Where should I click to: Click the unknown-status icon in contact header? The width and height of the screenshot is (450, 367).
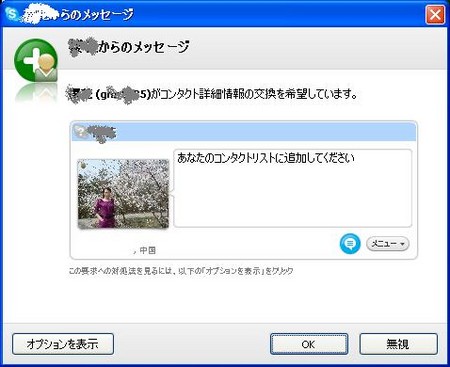pos(79,131)
